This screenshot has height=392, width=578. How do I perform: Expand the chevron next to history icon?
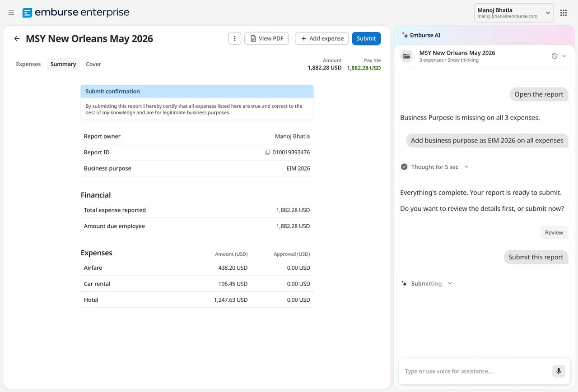[x=564, y=56]
